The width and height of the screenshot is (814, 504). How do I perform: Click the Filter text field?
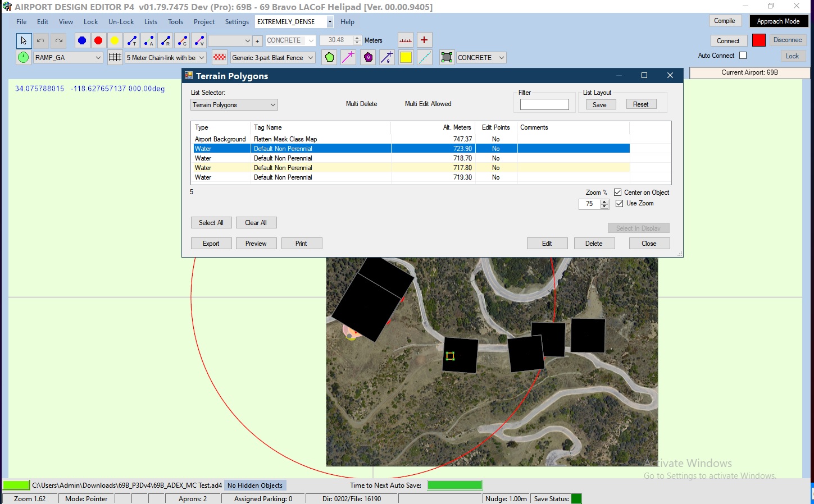544,104
